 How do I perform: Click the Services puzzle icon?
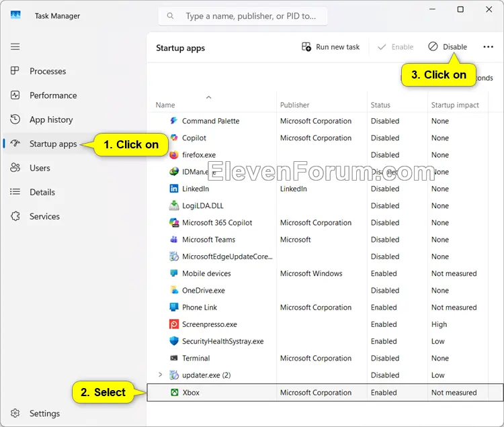click(x=15, y=216)
